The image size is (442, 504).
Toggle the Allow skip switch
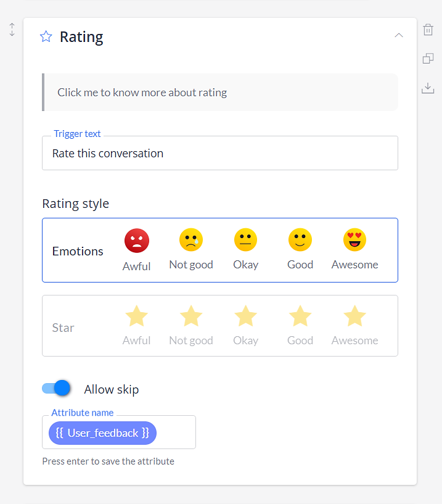point(56,388)
